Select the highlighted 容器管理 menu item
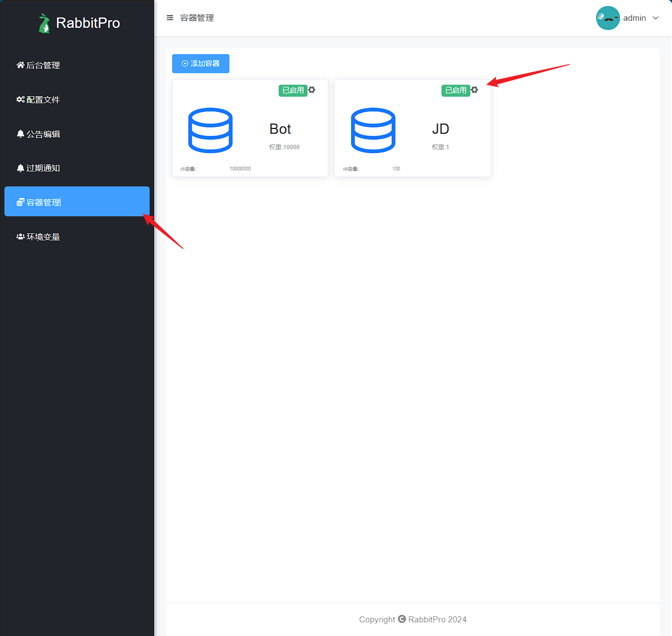The width and height of the screenshot is (672, 636). (x=76, y=202)
